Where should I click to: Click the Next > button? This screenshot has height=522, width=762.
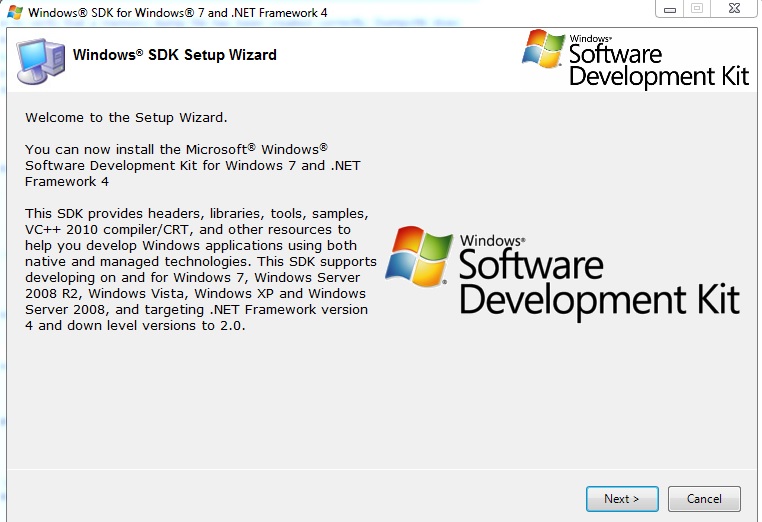622,499
